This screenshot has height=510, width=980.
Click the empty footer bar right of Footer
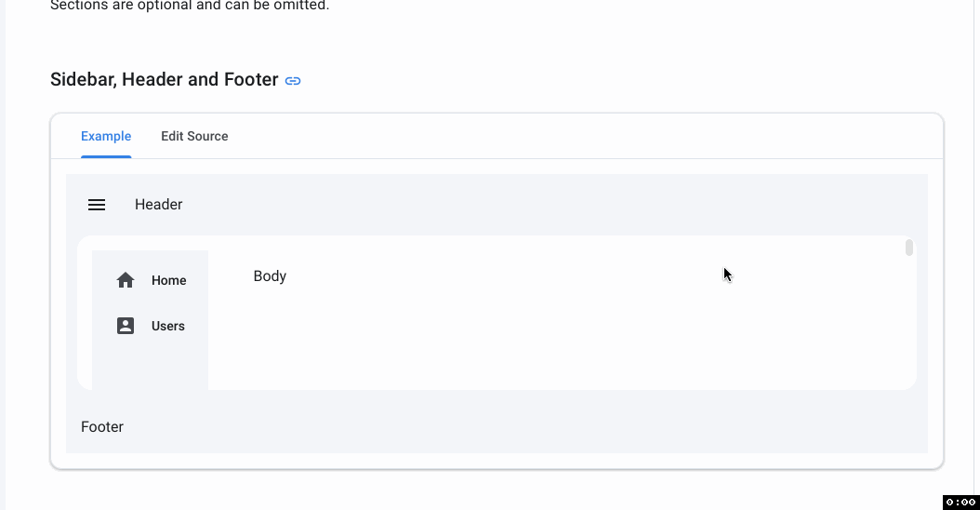click(x=525, y=427)
